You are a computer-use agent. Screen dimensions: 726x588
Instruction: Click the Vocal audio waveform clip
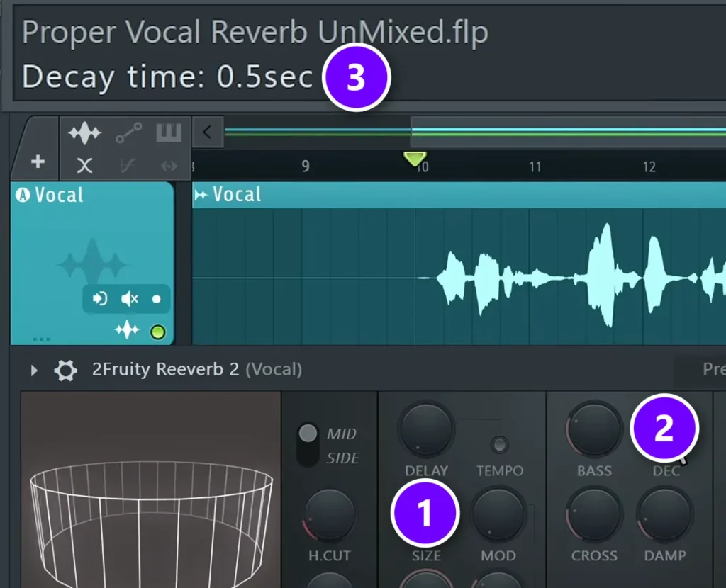[459, 277]
